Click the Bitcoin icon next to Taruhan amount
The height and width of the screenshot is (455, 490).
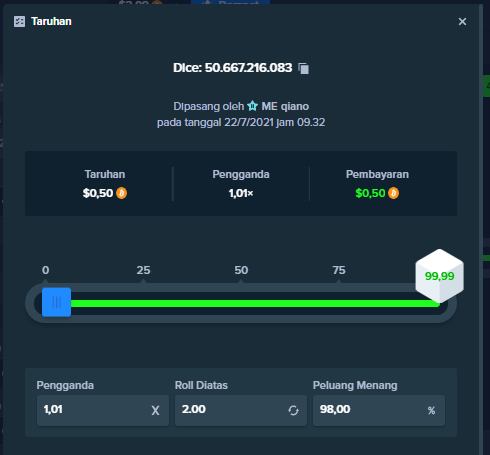[x=121, y=193]
